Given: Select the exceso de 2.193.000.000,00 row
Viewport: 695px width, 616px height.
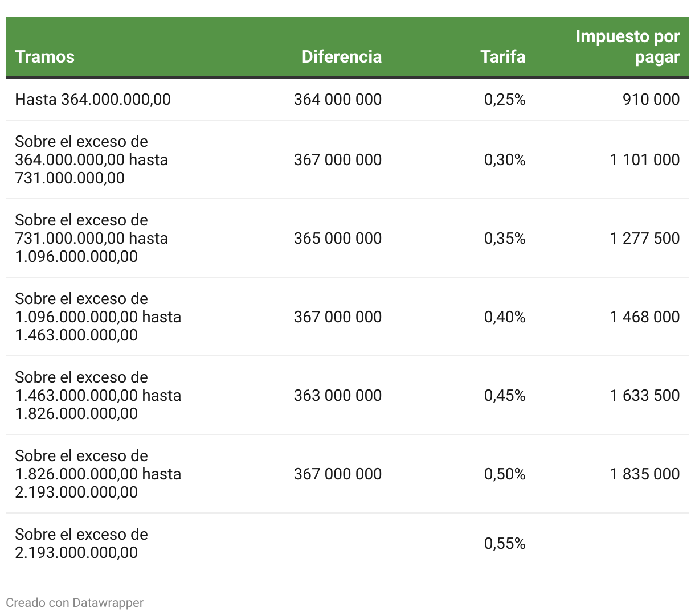Looking at the screenshot, I should tap(81, 543).
